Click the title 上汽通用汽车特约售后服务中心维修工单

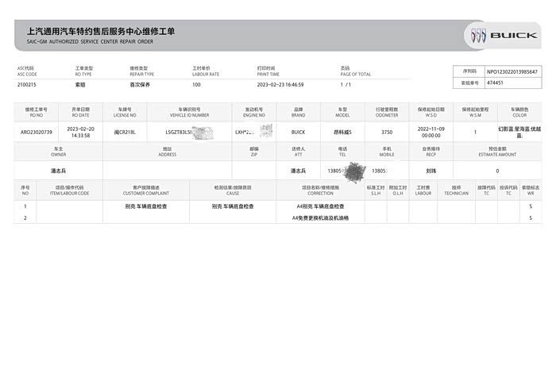101,32
